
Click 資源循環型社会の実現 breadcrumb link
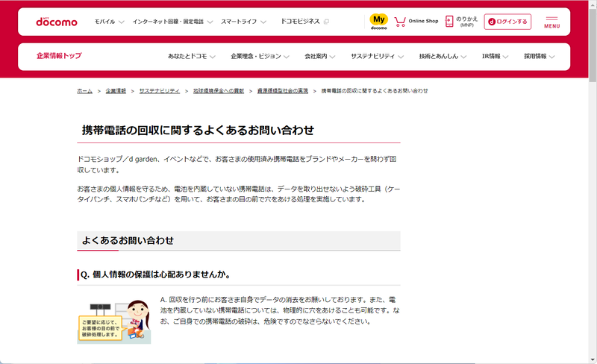click(283, 91)
